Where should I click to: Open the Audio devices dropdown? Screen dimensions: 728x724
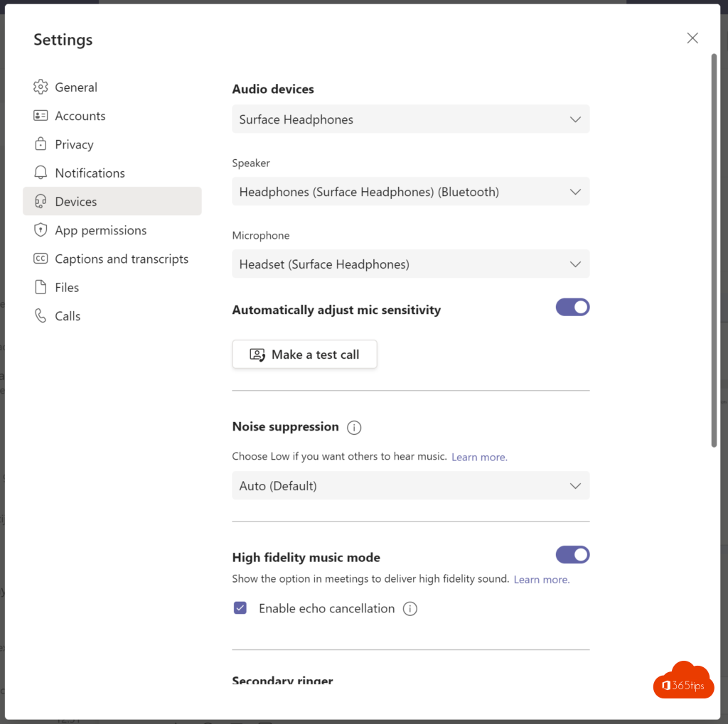click(411, 119)
